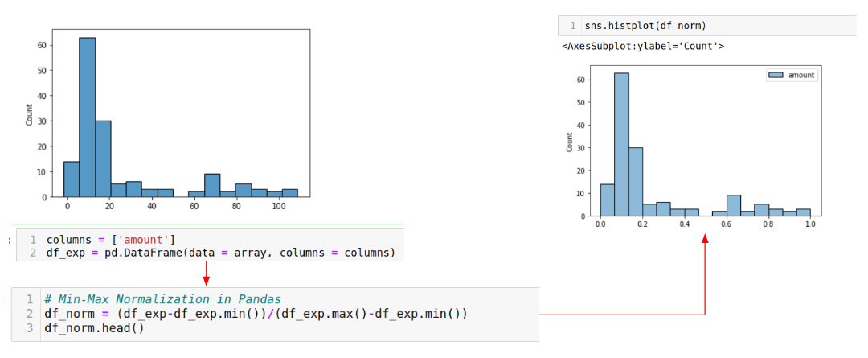Click the '# Min-Max Normalization in Pandas' comment
The image size is (868, 358).
[162, 299]
